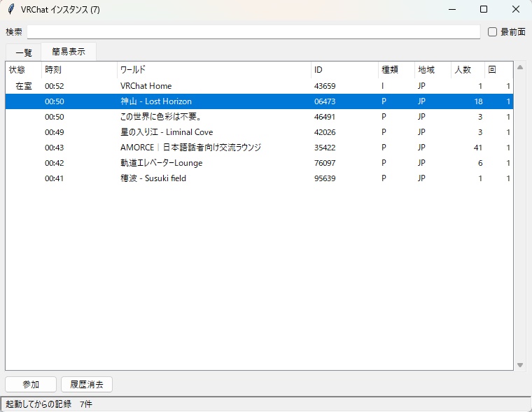The image size is (532, 412).
Task: Select the 穂波 - Susuki field row
Action: click(259, 178)
